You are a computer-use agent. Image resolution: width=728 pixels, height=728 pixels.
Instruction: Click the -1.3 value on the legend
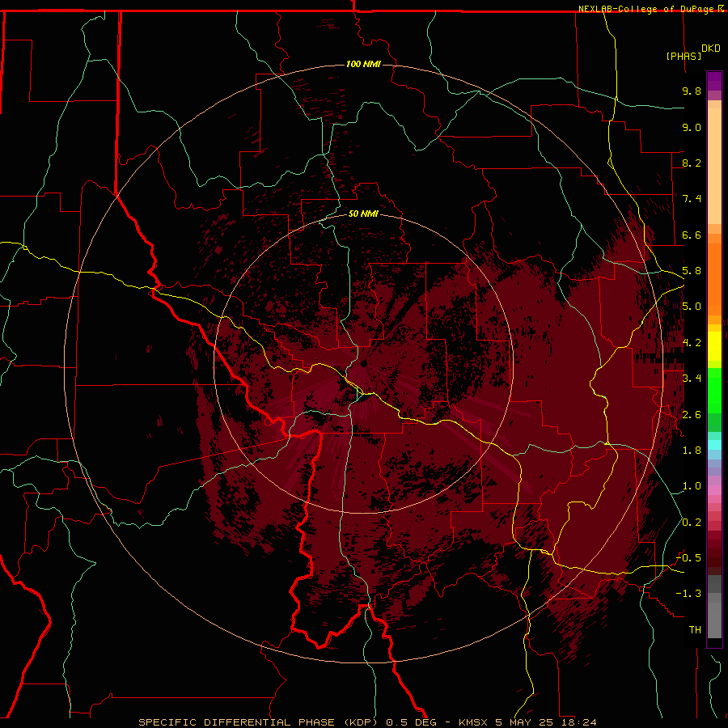[688, 594]
